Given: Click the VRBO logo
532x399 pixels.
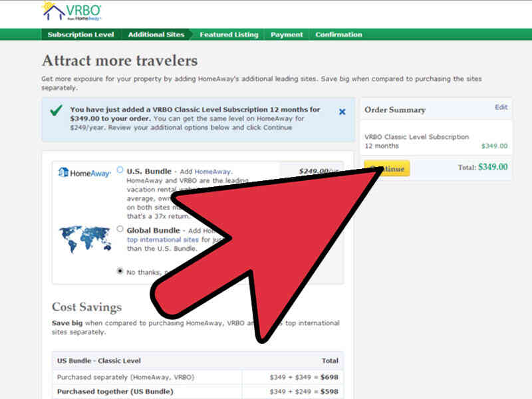Looking at the screenshot, I should tap(72, 11).
